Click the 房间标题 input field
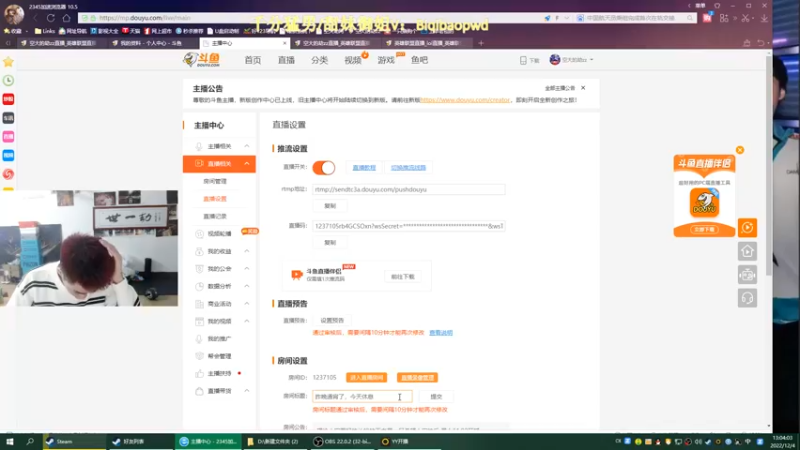 click(x=362, y=396)
